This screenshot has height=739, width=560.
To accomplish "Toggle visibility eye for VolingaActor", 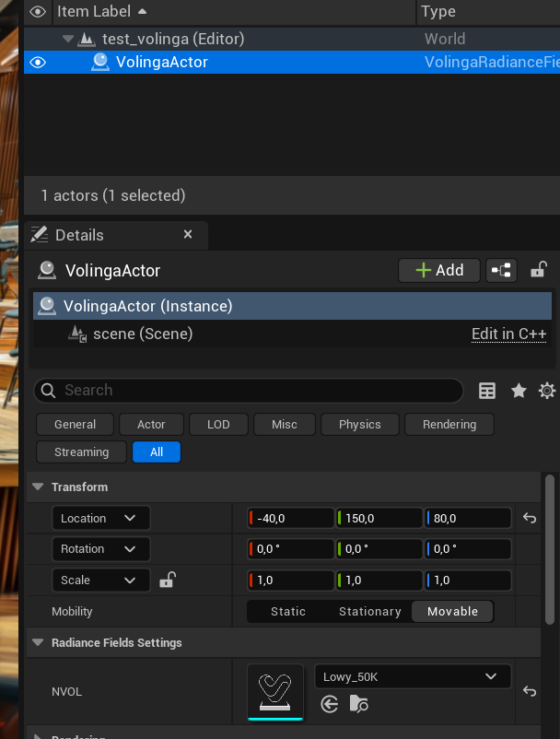I will (x=38, y=63).
